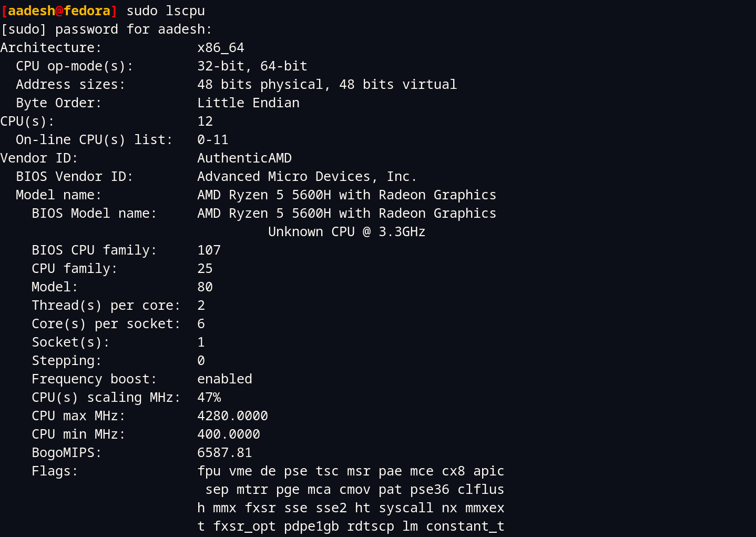Image resolution: width=756 pixels, height=537 pixels.
Task: Click the BIOS CPU family value '107'
Action: point(209,250)
